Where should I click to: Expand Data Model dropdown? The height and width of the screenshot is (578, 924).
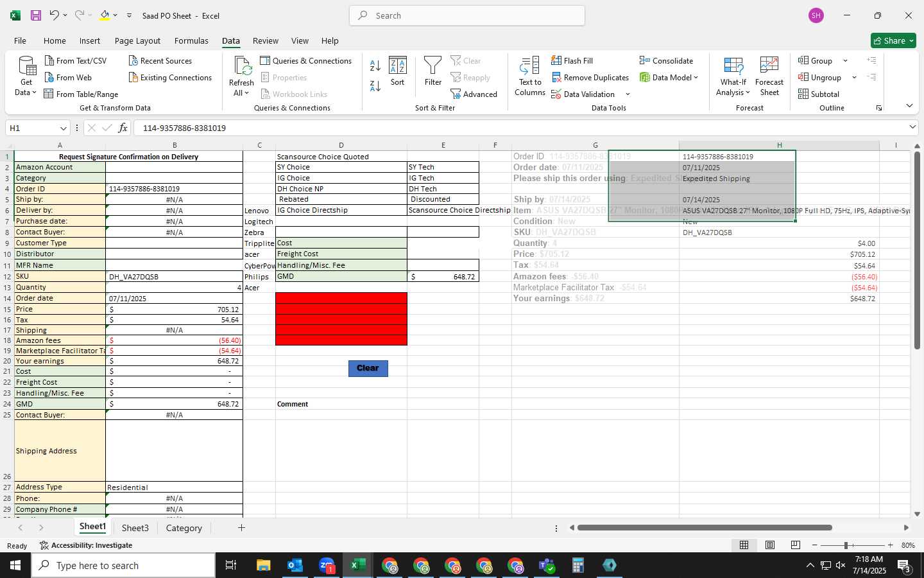pyautogui.click(x=696, y=77)
